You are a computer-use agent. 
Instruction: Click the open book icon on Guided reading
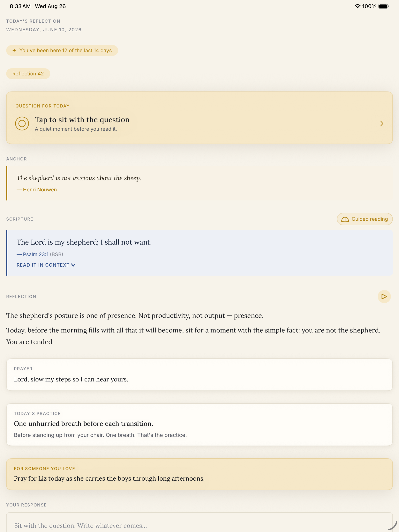pyautogui.click(x=345, y=219)
